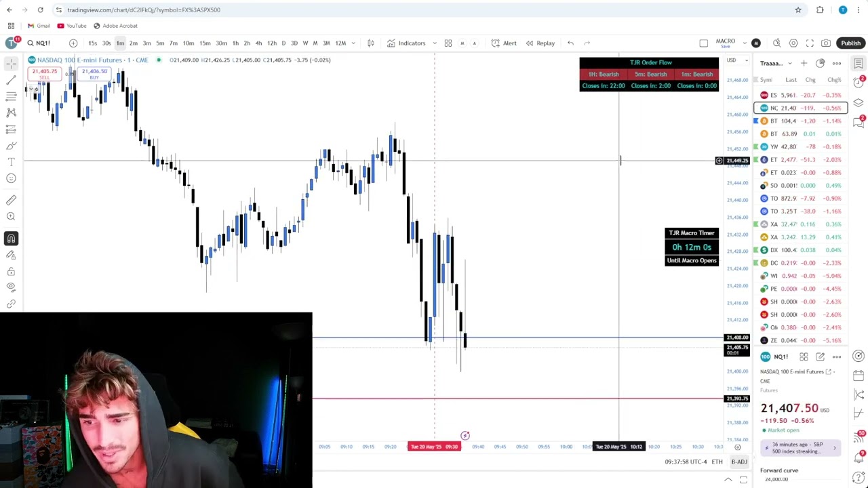Toggle ETH session button
This screenshot has height=488, width=868.
(717, 462)
